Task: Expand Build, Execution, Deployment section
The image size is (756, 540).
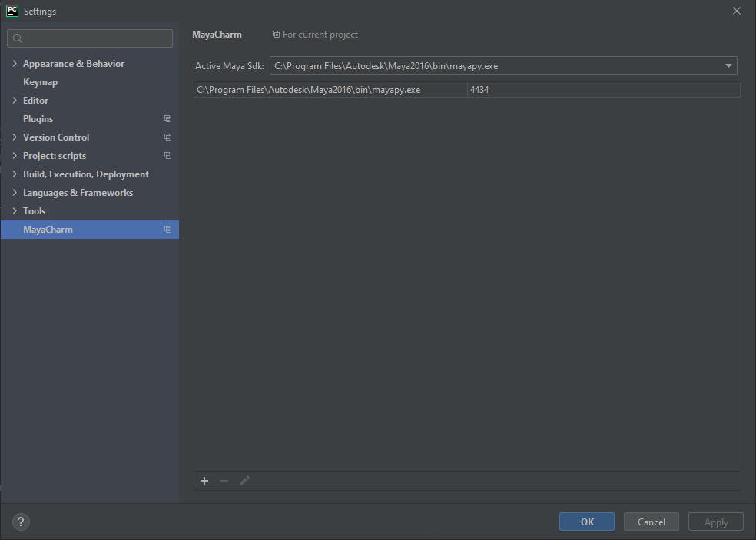Action: [x=15, y=174]
